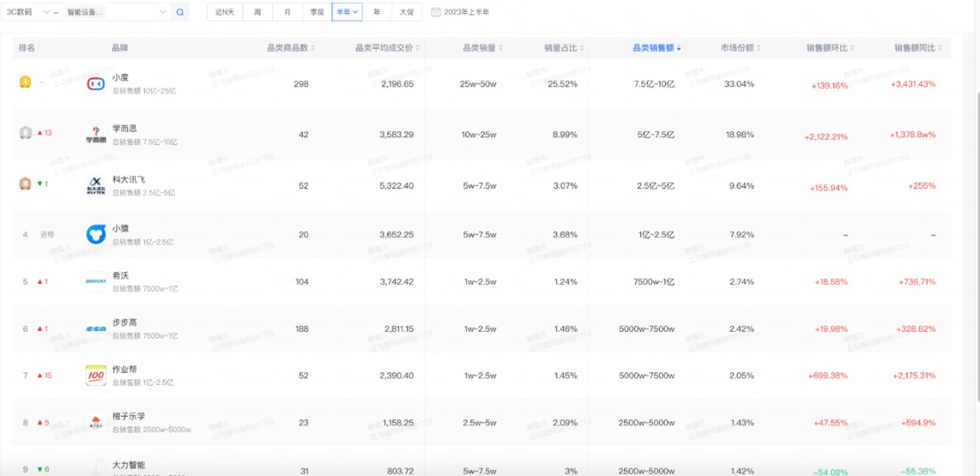The height and width of the screenshot is (476, 980).
Task: Click the 小猿 brand logo
Action: [x=96, y=235]
